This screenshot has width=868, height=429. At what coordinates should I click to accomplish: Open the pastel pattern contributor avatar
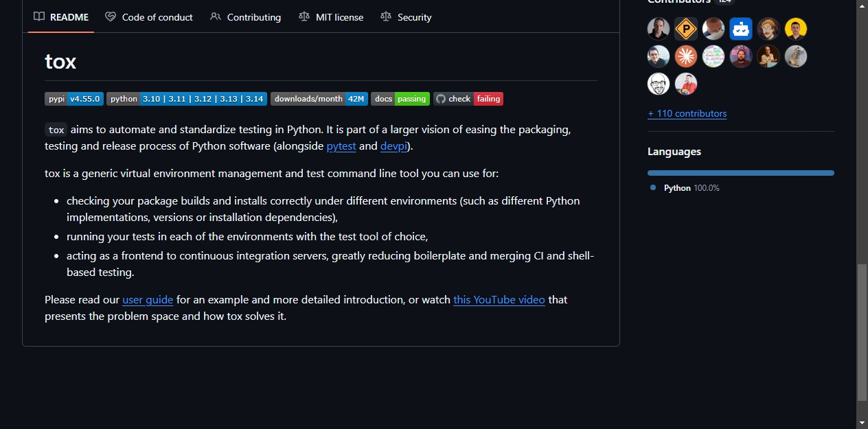click(x=713, y=56)
